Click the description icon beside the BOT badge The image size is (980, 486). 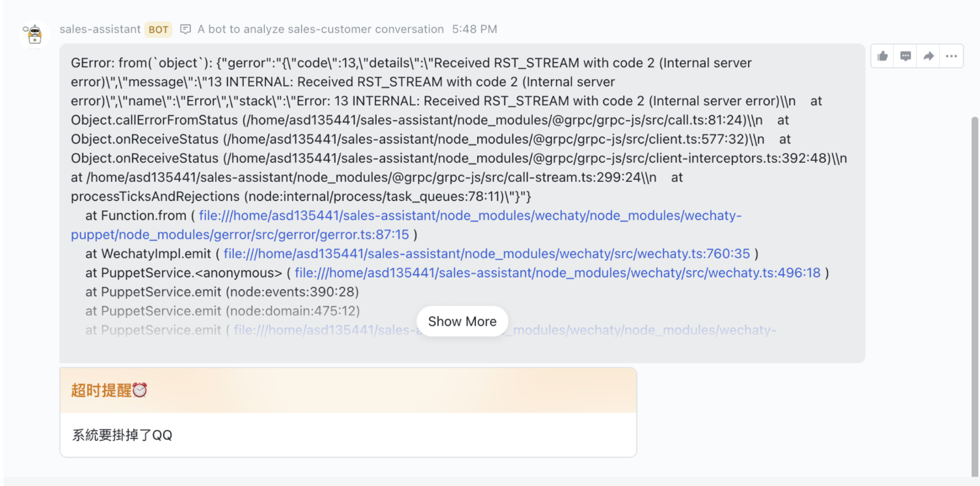(x=186, y=29)
